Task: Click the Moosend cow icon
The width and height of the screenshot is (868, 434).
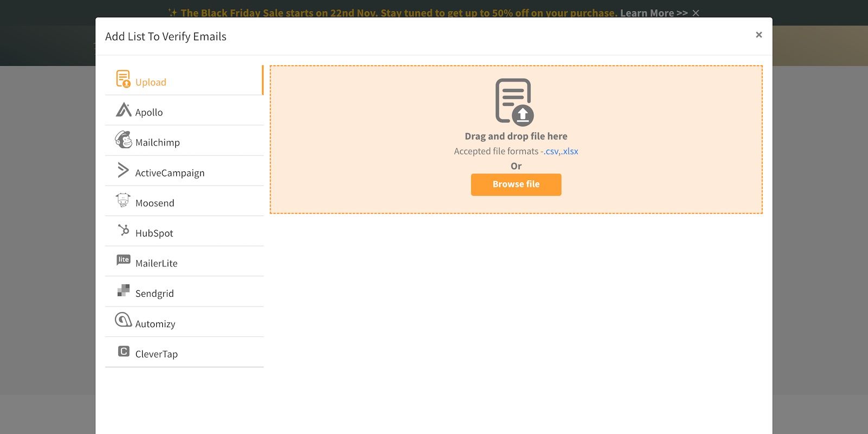Action: point(123,200)
